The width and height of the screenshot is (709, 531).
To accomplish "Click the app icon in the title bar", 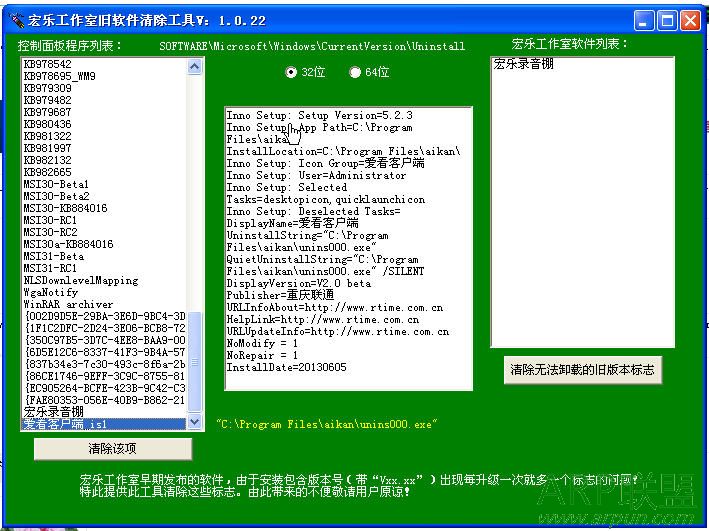I will tap(16, 20).
